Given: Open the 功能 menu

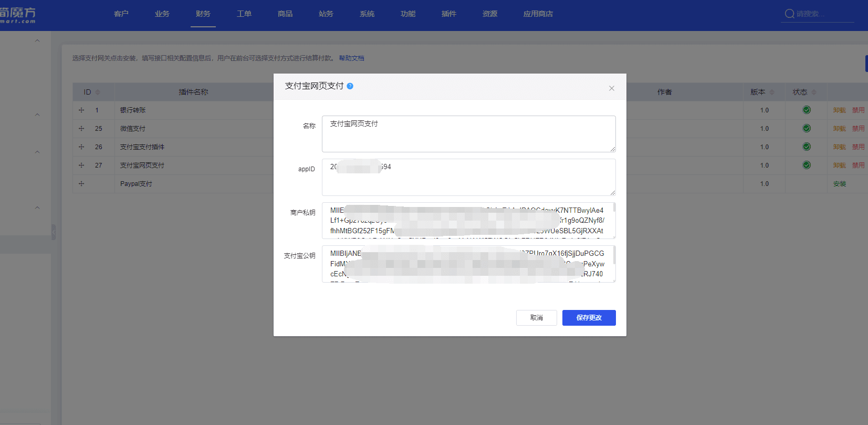Looking at the screenshot, I should point(408,14).
